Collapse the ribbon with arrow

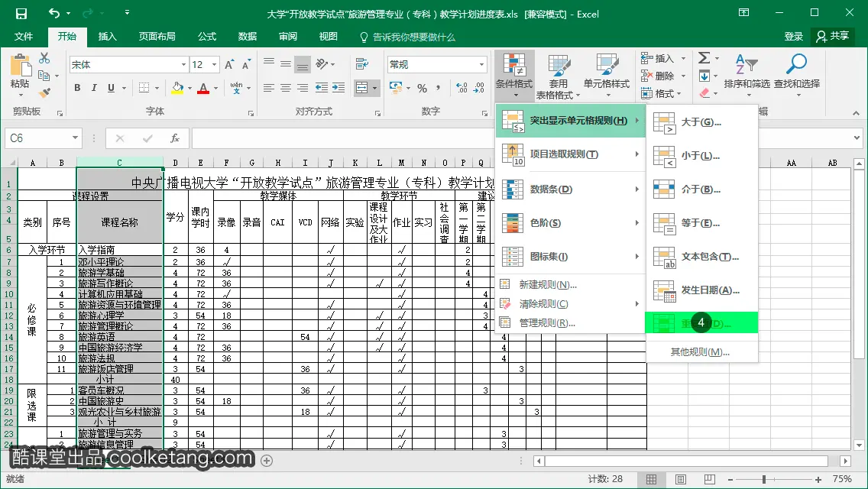pyautogui.click(x=856, y=113)
